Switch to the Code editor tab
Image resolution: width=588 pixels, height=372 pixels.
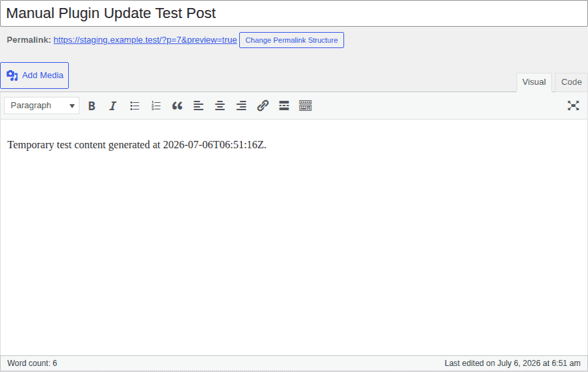(x=571, y=82)
